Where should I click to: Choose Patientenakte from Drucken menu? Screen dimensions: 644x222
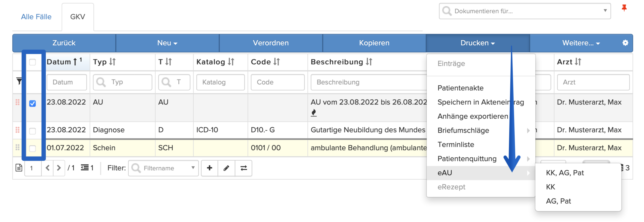(460, 88)
